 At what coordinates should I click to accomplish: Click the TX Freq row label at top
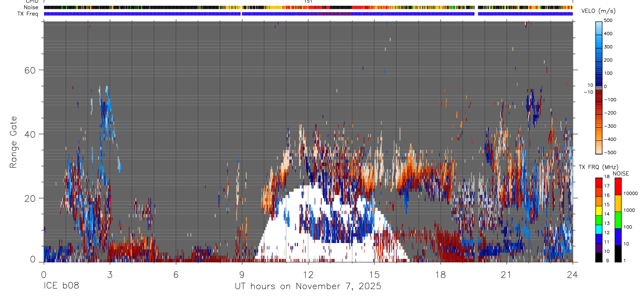tap(28, 14)
